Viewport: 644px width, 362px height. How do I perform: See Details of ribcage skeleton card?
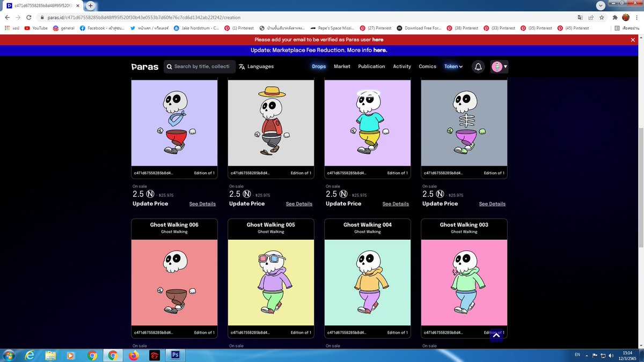[x=492, y=204]
